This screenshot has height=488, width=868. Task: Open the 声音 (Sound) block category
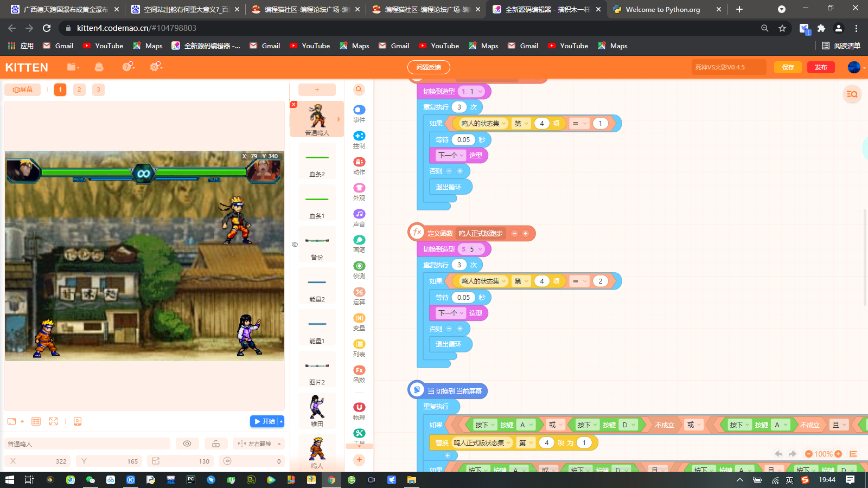pos(359,218)
